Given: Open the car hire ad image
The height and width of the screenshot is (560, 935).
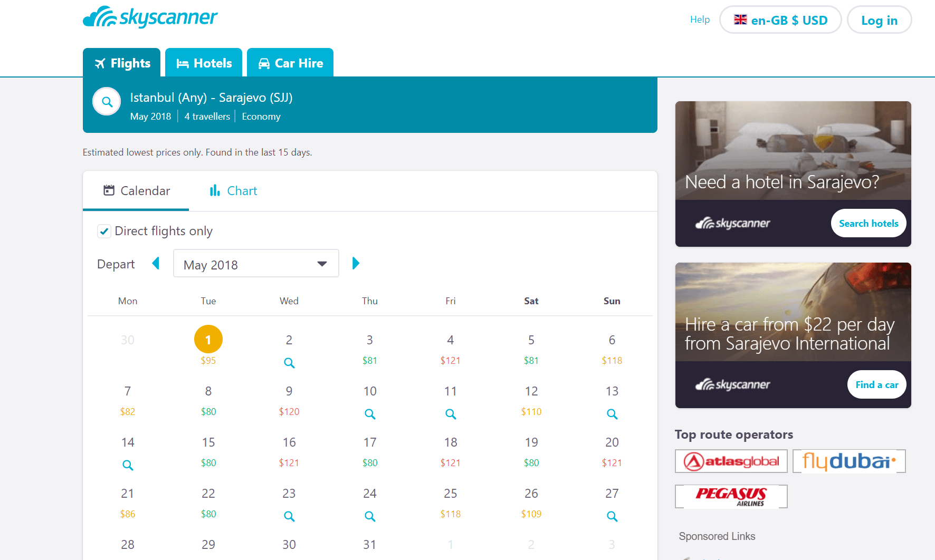Looking at the screenshot, I should (x=793, y=312).
